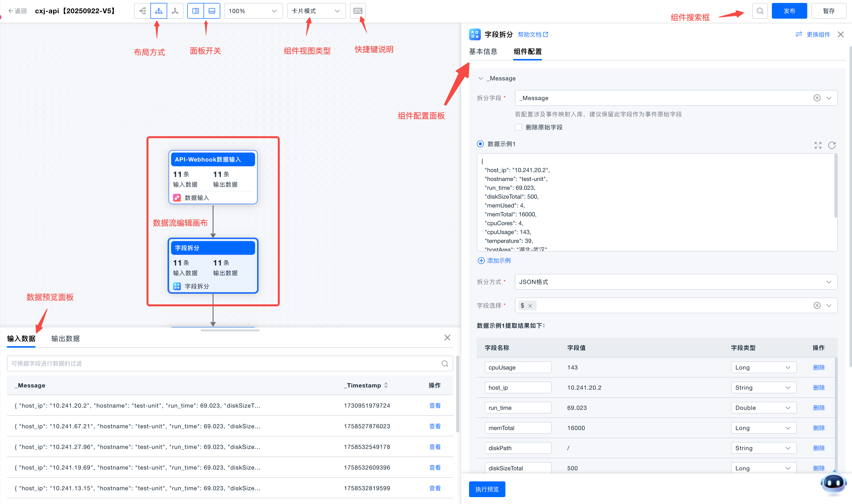This screenshot has width=852, height=504.
Task: Toggle the right side panel icon
Action: click(196, 11)
